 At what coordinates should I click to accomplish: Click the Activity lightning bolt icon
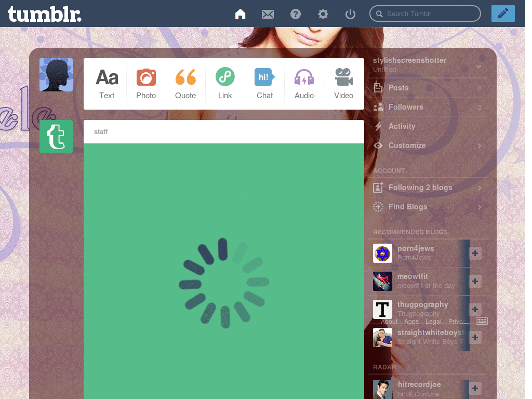[378, 126]
